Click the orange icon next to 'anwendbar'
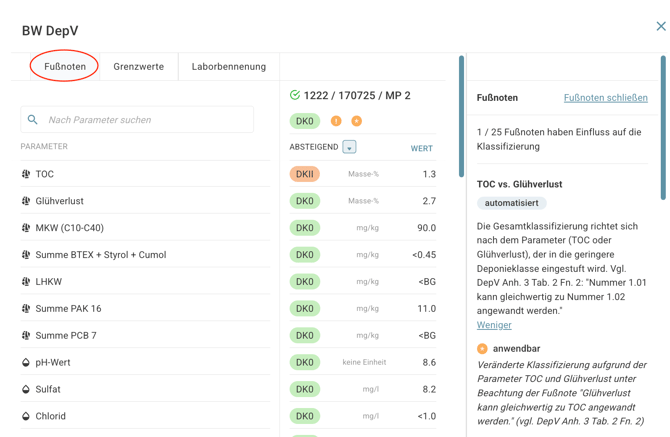The height and width of the screenshot is (437, 670). pyautogui.click(x=482, y=349)
